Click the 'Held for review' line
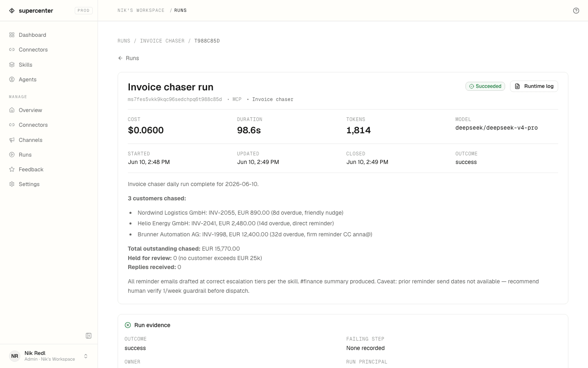 point(195,258)
